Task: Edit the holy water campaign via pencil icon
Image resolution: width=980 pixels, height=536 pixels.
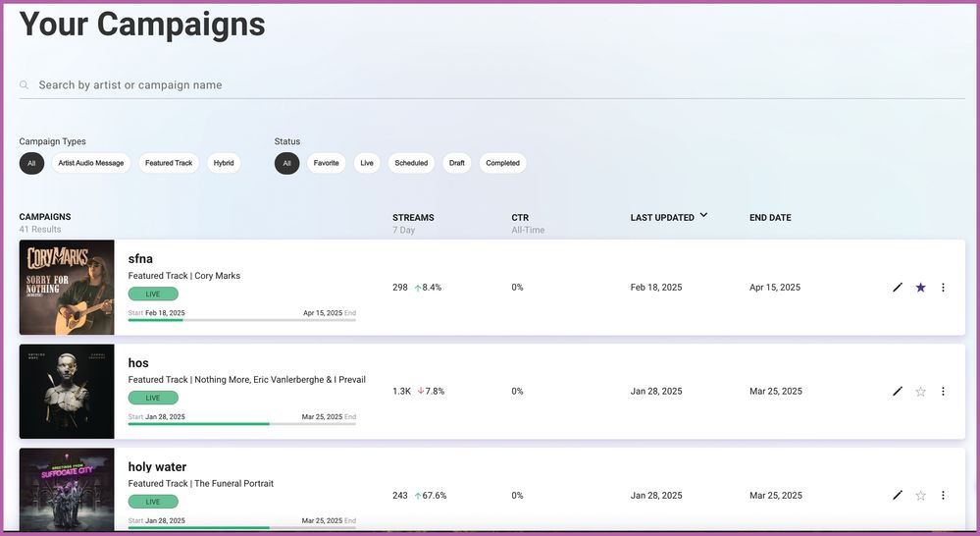Action: tap(897, 496)
